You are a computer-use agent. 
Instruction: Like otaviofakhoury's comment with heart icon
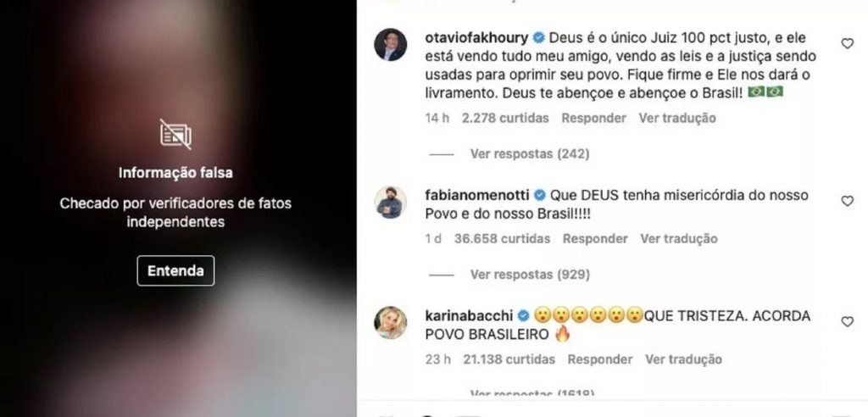tap(847, 43)
